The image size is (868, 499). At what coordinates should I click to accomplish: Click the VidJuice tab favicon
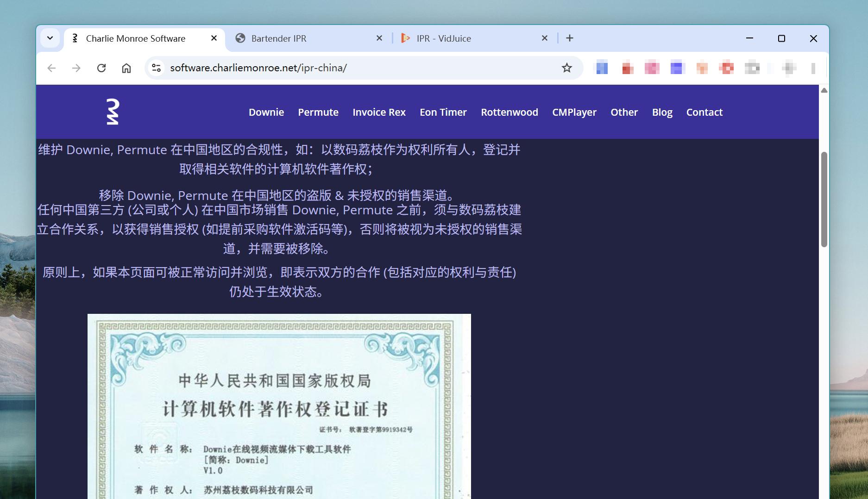(405, 38)
